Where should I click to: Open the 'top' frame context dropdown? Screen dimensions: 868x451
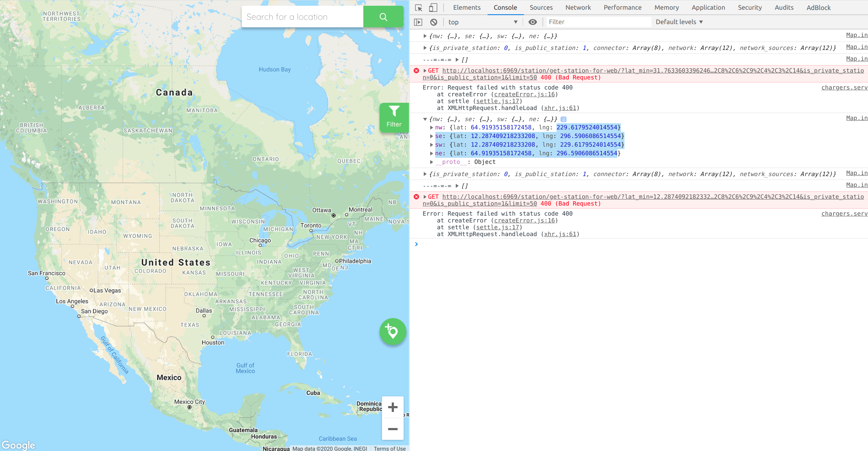tap(482, 22)
